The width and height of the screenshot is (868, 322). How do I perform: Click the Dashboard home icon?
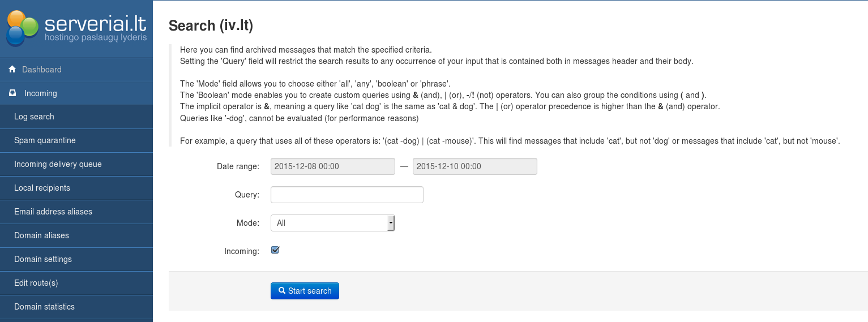(x=12, y=70)
